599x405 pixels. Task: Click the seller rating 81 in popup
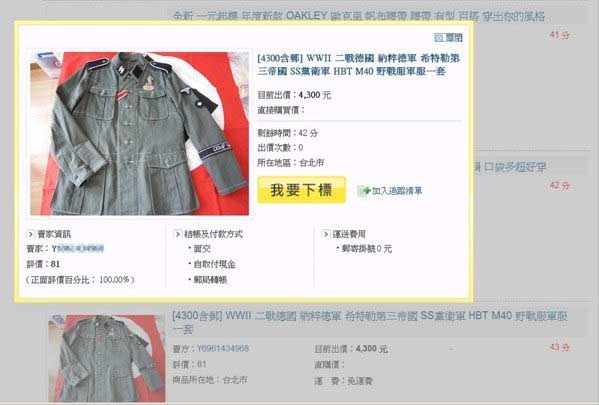[55, 264]
